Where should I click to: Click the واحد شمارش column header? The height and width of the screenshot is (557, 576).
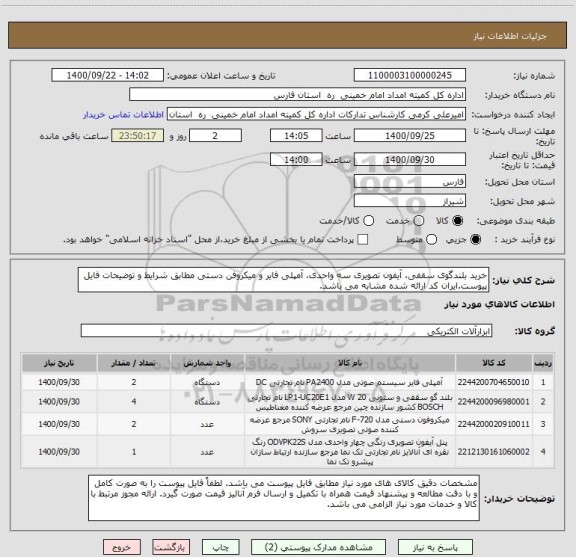(x=207, y=363)
